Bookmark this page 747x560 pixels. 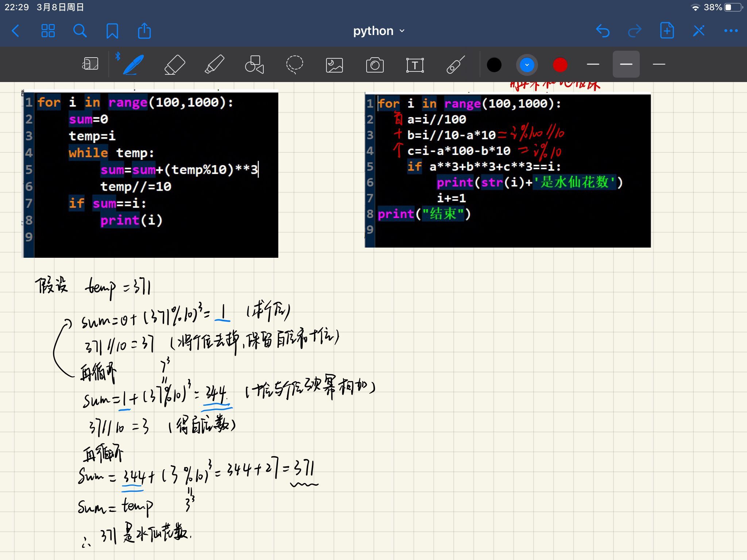click(112, 31)
